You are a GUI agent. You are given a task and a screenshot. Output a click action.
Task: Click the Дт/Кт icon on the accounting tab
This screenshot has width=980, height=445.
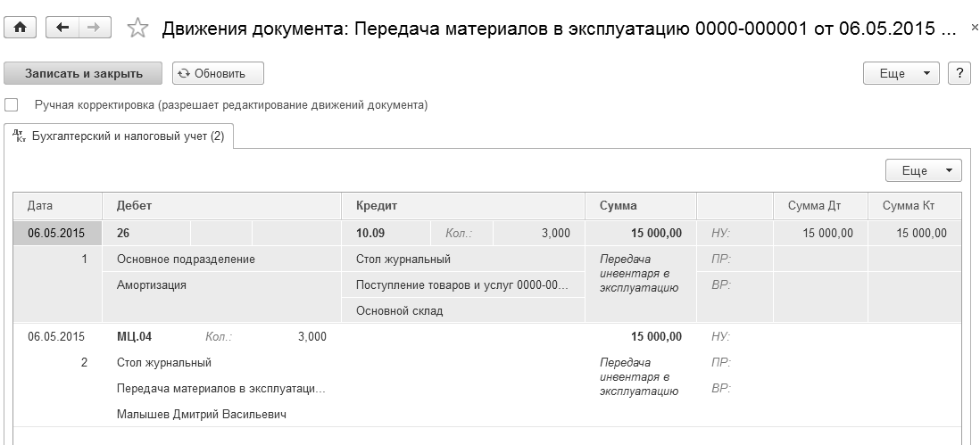coord(20,136)
